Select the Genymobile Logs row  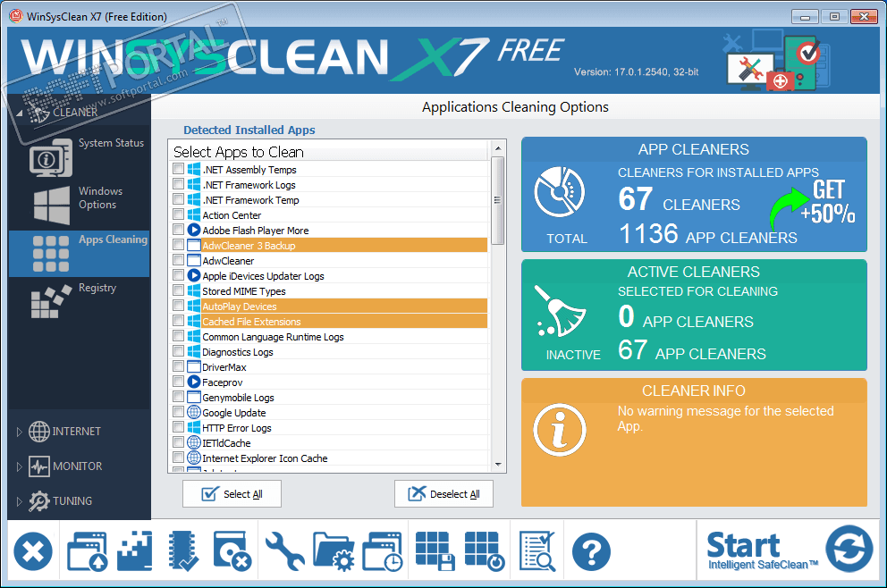point(329,398)
